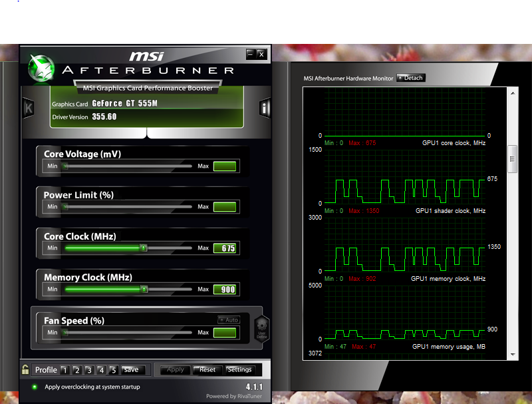Click the GPU1 shader clock graph
This screenshot has width=532, height=404.
click(405, 244)
